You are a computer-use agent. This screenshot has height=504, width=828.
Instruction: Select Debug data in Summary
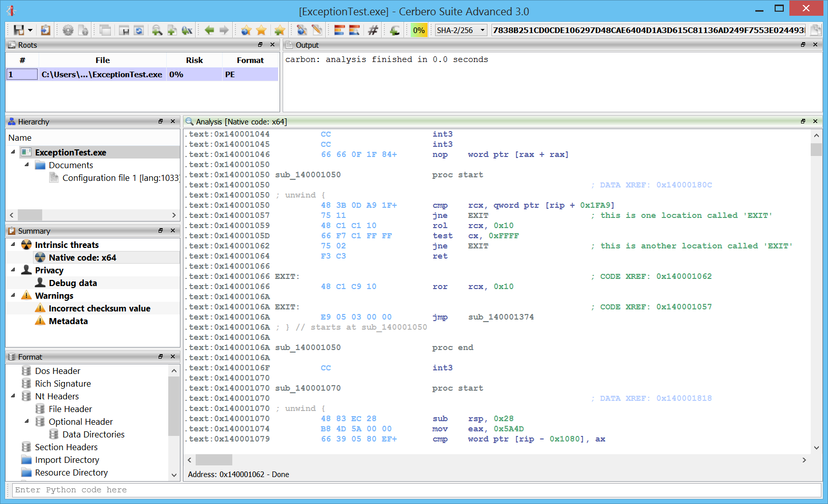pos(73,283)
